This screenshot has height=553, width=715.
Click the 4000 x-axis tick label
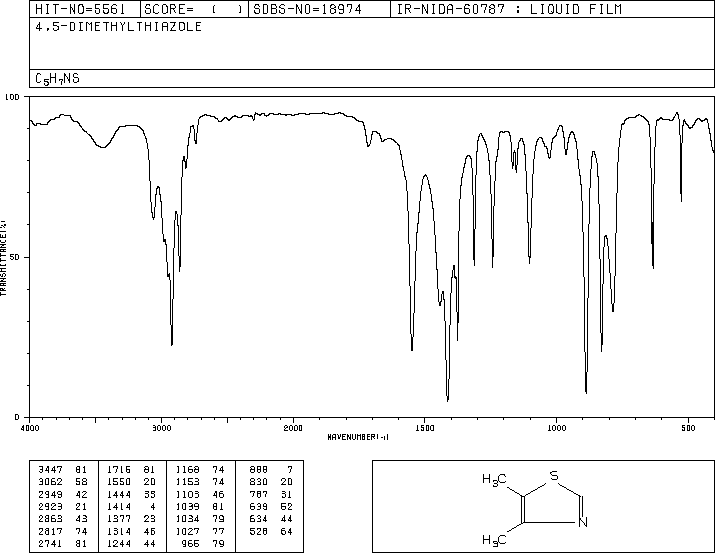(x=30, y=428)
